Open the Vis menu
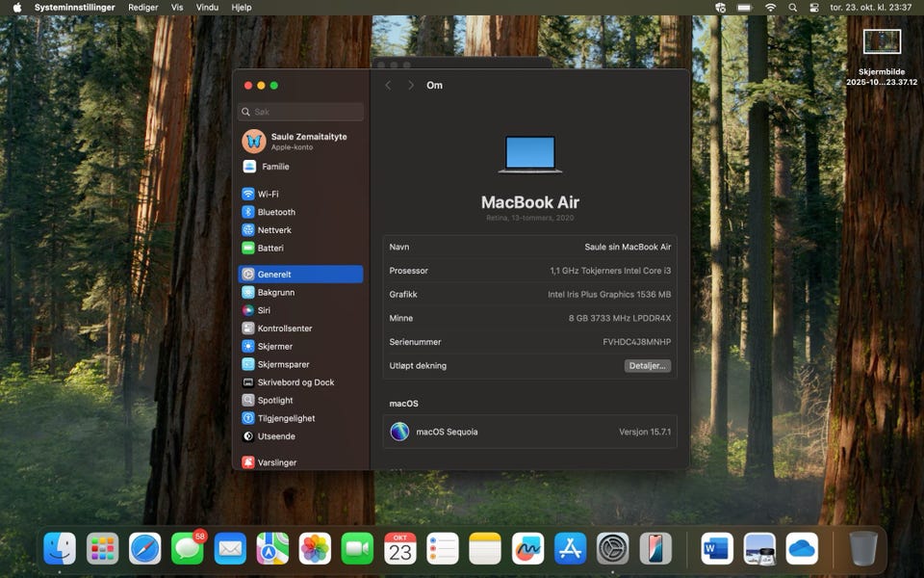Viewport: 924px width, 578px height. (x=177, y=8)
